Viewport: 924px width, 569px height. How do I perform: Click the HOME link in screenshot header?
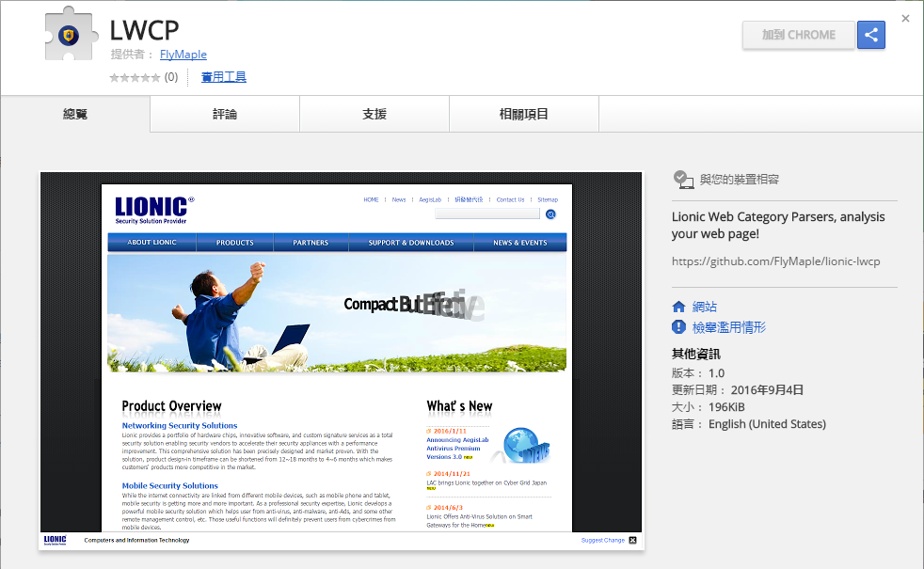(x=372, y=199)
